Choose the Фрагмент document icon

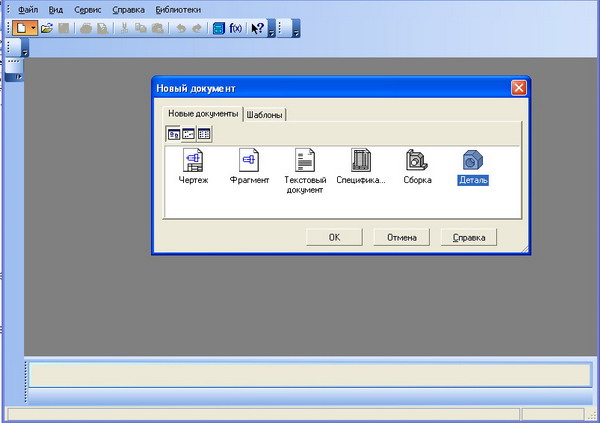point(248,161)
